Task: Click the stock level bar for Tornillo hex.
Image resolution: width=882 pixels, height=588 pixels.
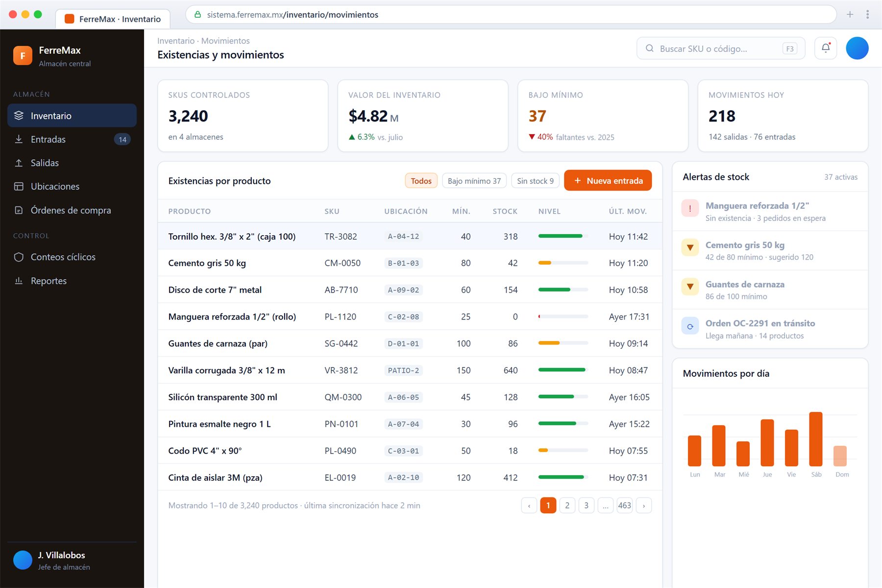Action: click(563, 236)
